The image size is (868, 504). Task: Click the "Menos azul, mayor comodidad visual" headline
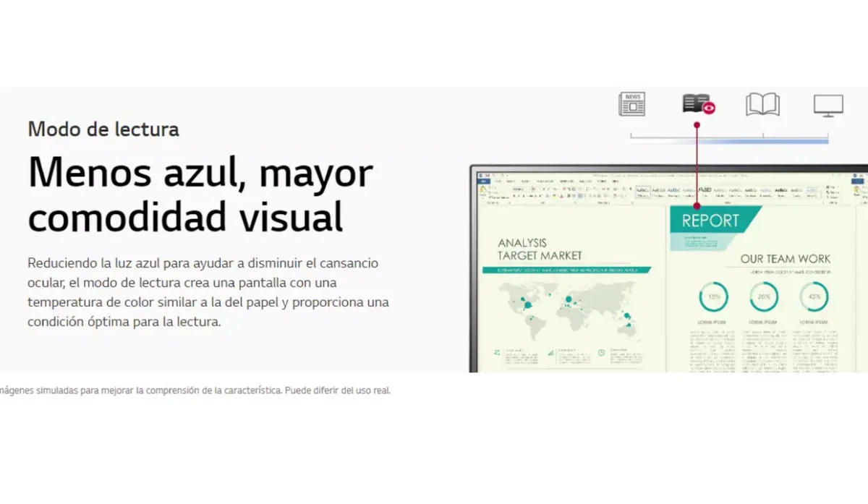(200, 194)
